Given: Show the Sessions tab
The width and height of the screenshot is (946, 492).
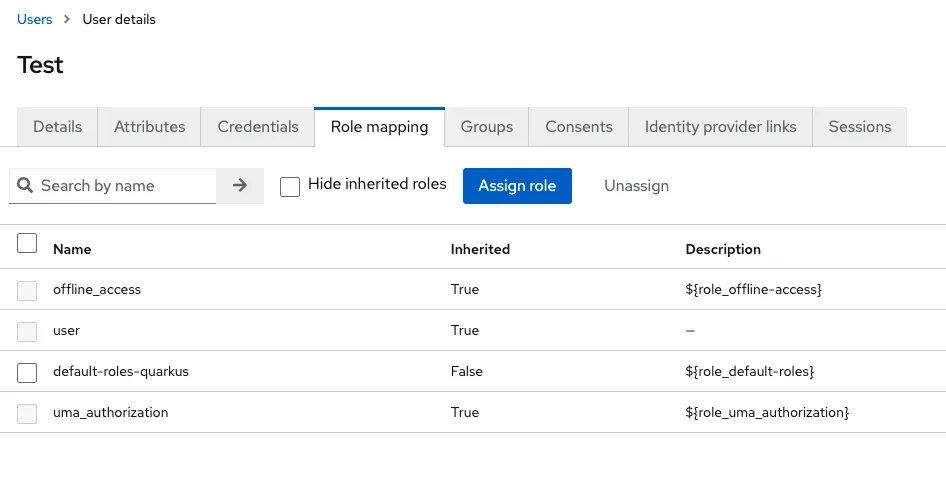Looking at the screenshot, I should click(x=860, y=127).
